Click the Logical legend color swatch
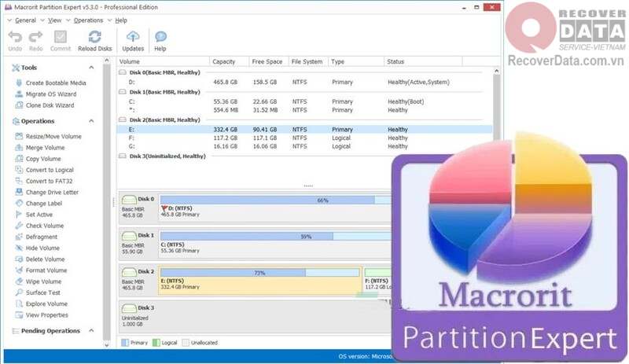Screen dimensions: 629x364 point(156,343)
